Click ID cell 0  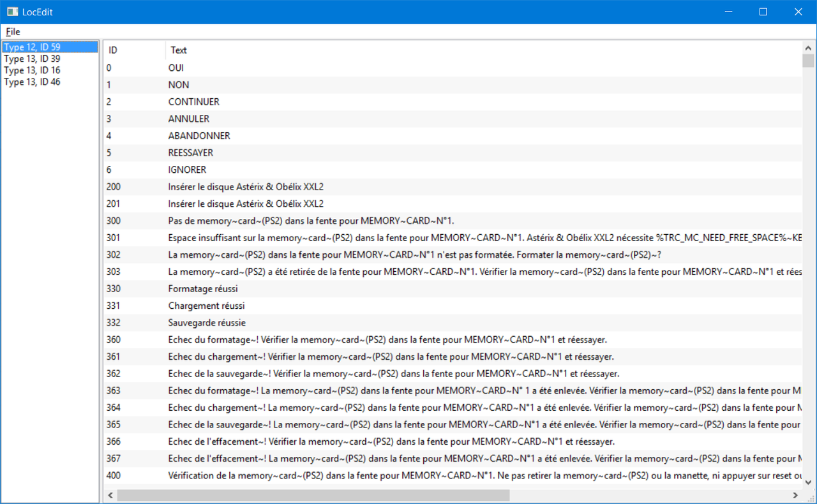point(109,68)
